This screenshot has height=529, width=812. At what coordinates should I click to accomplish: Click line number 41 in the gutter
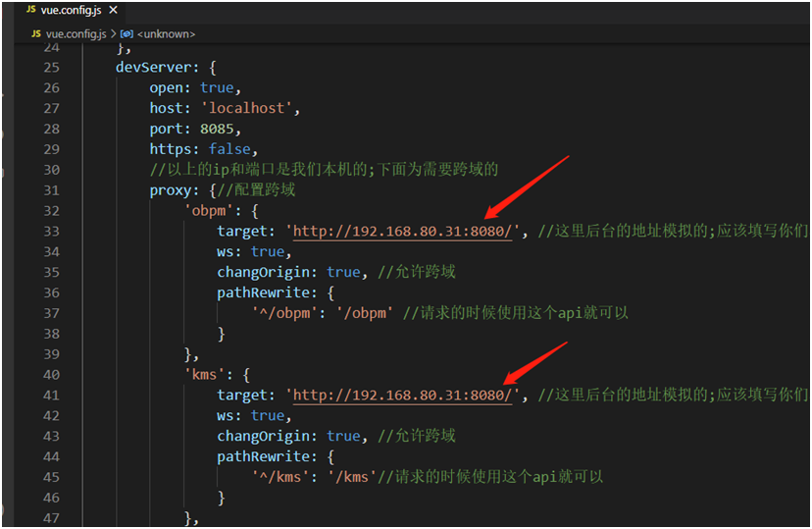pos(51,396)
